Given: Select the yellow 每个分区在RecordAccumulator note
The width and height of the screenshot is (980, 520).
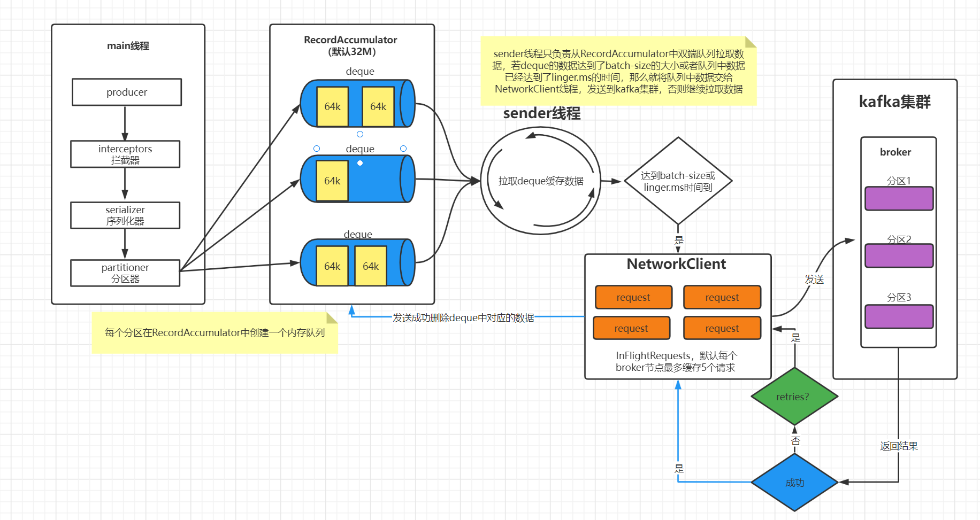Looking at the screenshot, I should (215, 332).
